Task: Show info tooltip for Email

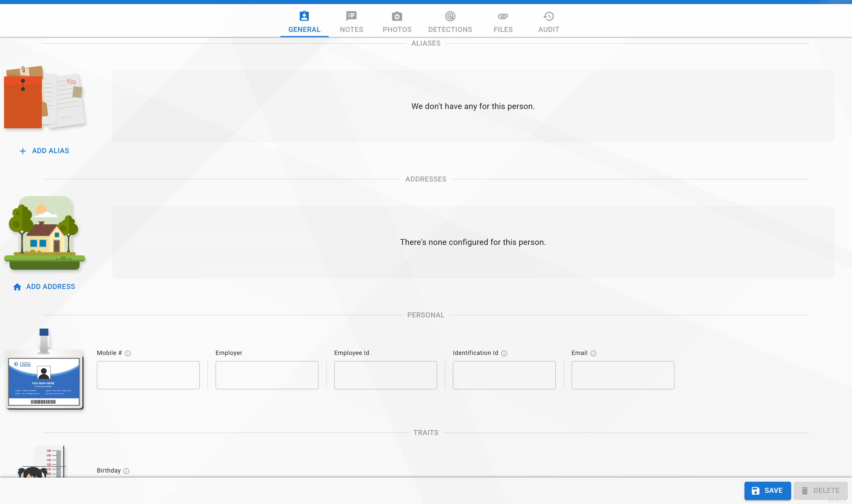Action: pos(593,353)
